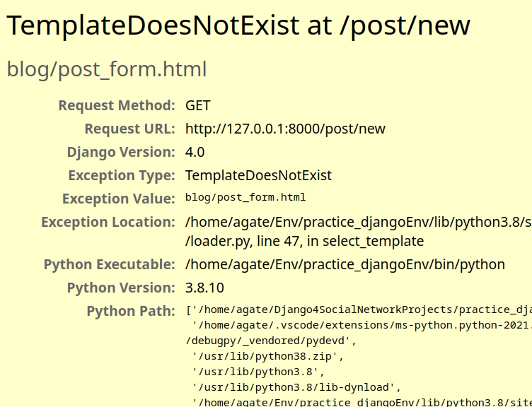This screenshot has width=532, height=407.
Task: Click the 'Django Version:' label
Action: [121, 152]
